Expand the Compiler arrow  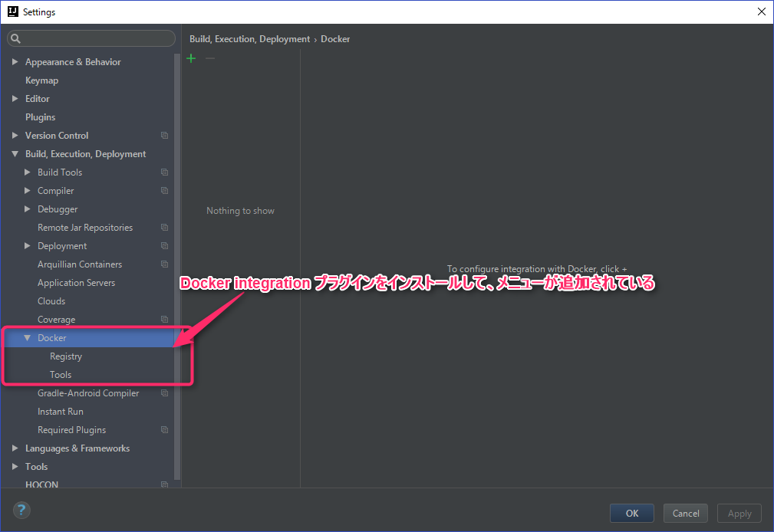click(x=27, y=191)
